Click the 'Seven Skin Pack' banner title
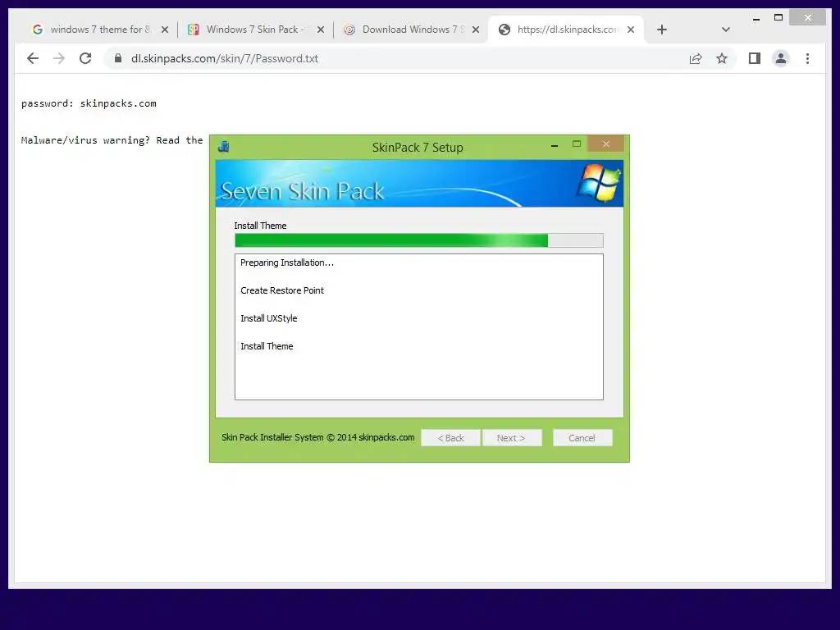The width and height of the screenshot is (840, 630). [x=302, y=191]
